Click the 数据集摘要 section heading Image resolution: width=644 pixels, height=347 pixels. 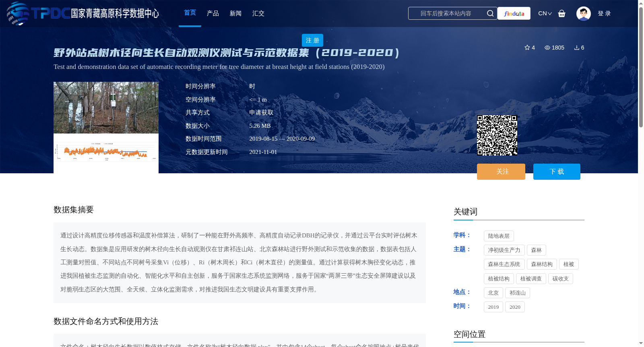point(74,210)
